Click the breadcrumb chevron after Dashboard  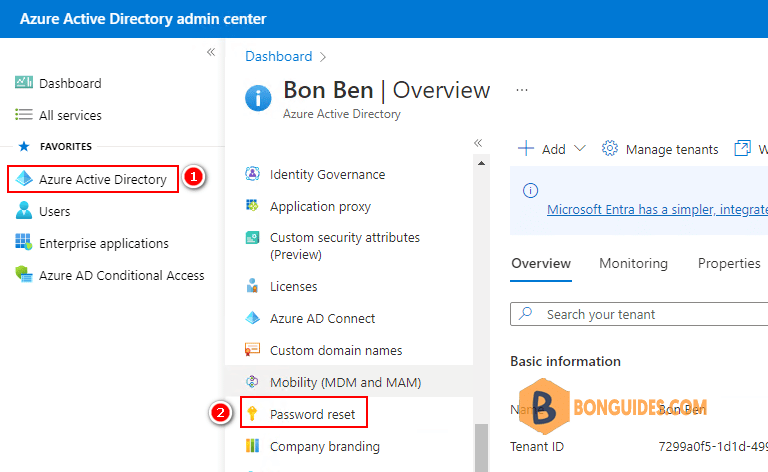[323, 57]
